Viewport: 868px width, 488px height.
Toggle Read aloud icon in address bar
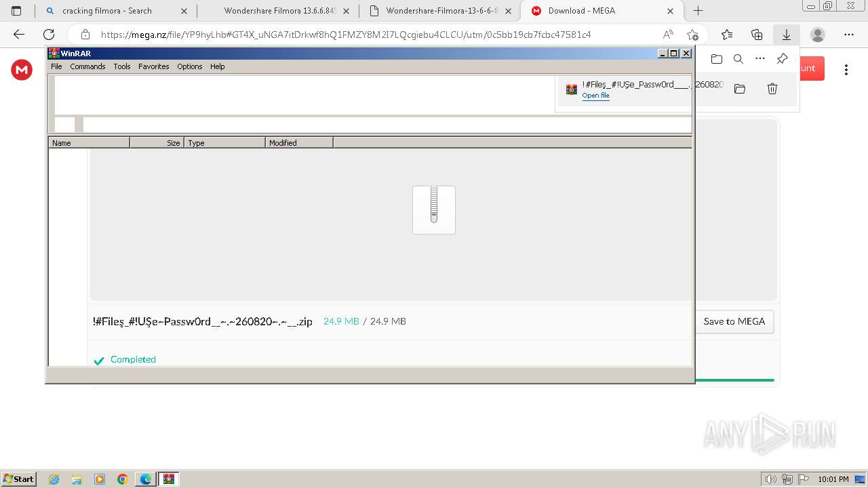[x=668, y=35]
